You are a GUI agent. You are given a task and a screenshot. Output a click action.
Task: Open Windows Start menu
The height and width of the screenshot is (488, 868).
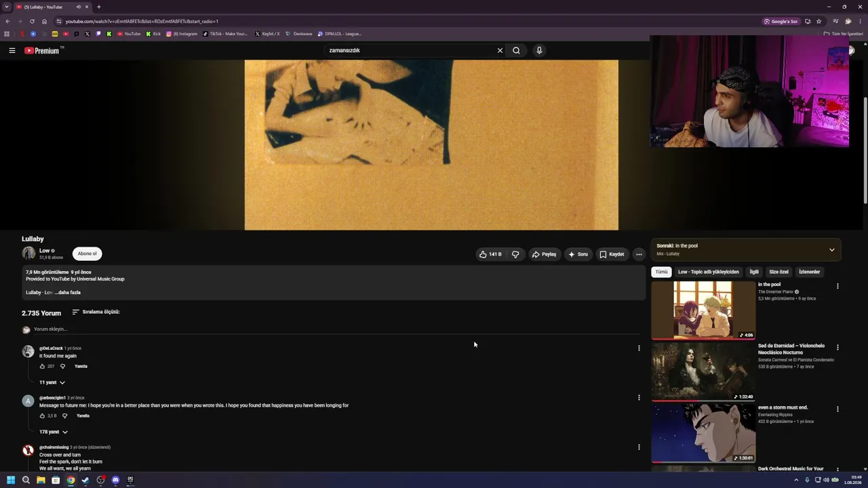11,480
